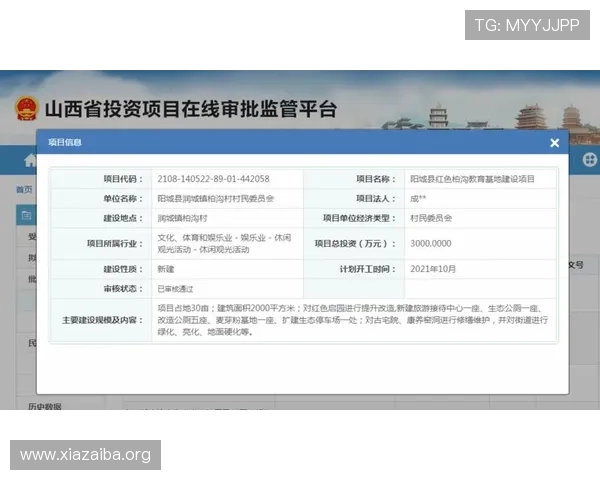Click the 项目单位经济类型 label
The height and width of the screenshot is (480, 600).
359,218
